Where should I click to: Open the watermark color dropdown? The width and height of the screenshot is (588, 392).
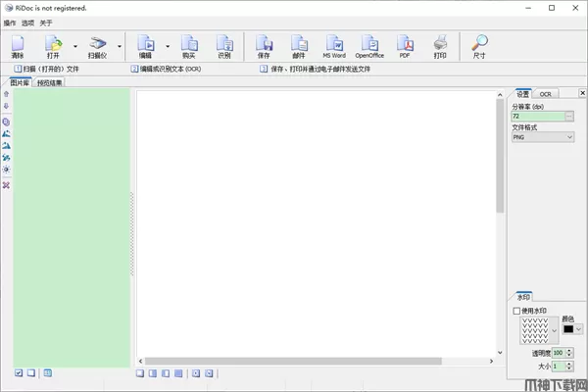tap(578, 329)
